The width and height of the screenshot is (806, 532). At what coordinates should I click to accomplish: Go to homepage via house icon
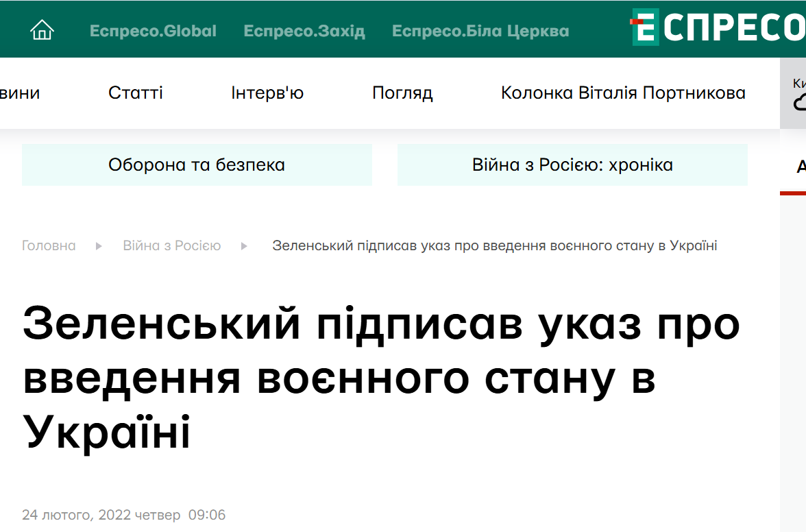click(42, 29)
